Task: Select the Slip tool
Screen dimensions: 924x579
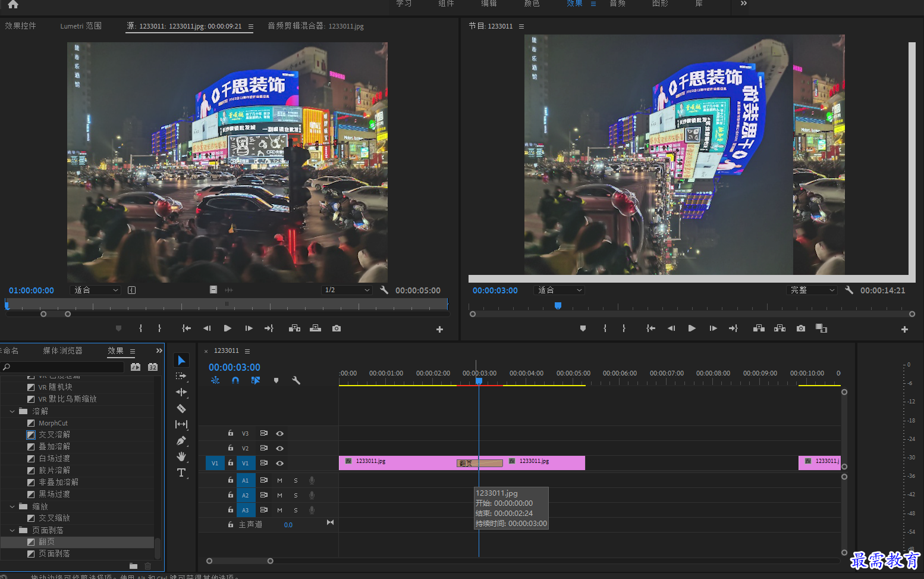Action: coord(181,424)
